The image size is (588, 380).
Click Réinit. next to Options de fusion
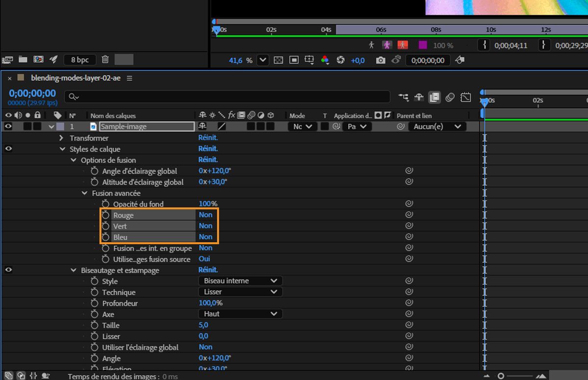coord(208,160)
